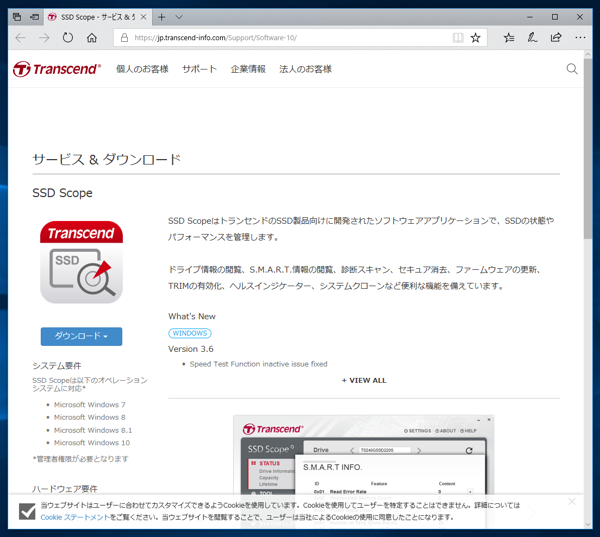Image resolution: width=600 pixels, height=537 pixels.
Task: Click the SSD Scope app icon image
Action: [x=82, y=262]
